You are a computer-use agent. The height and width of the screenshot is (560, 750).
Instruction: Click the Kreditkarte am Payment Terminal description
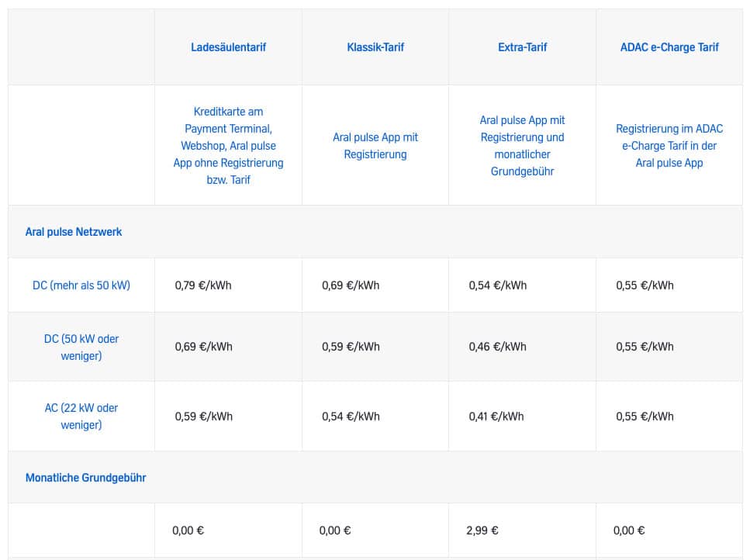click(x=228, y=146)
